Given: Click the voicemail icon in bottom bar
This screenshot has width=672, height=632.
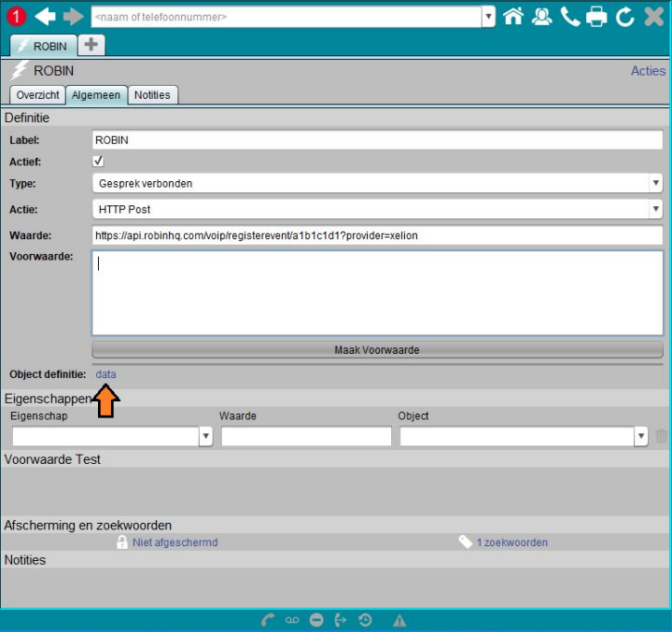Looking at the screenshot, I should tap(292, 620).
